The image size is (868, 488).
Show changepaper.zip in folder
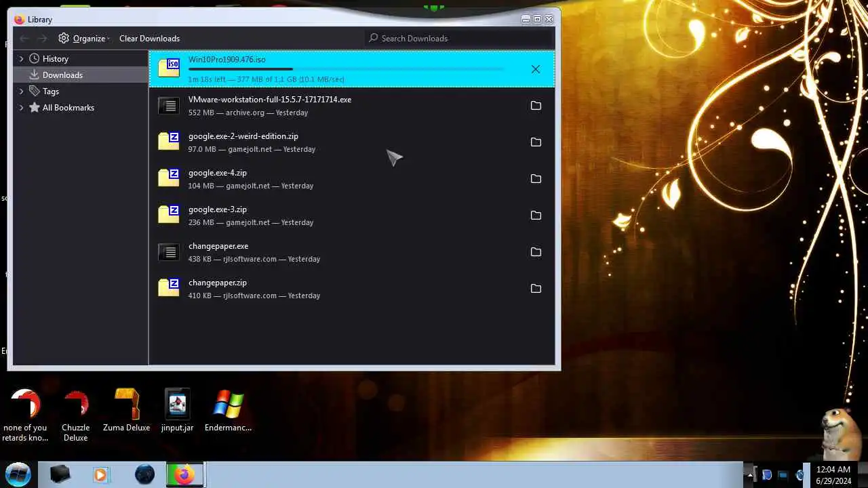coord(536,289)
